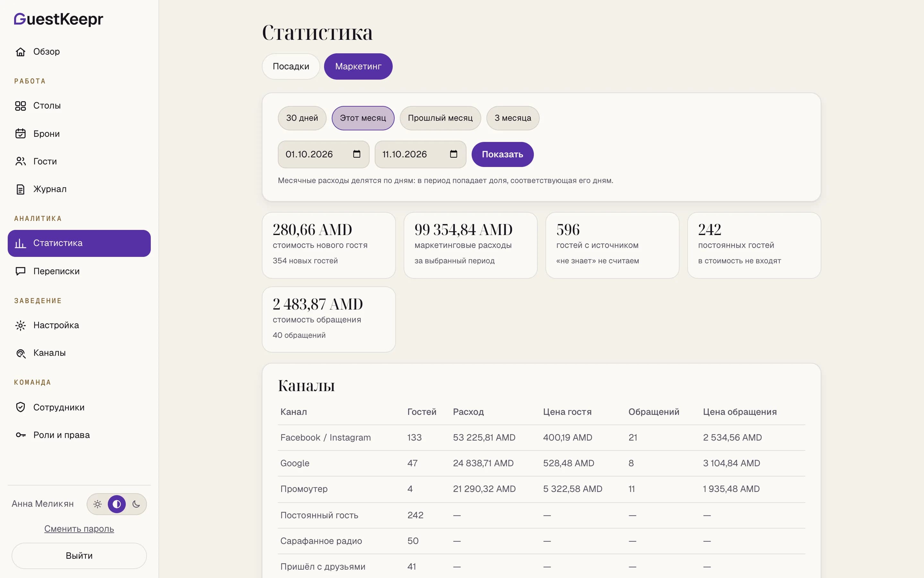Viewport: 924px width, 578px height.
Task: Switch to dark theme with moon icon
Action: (x=136, y=504)
